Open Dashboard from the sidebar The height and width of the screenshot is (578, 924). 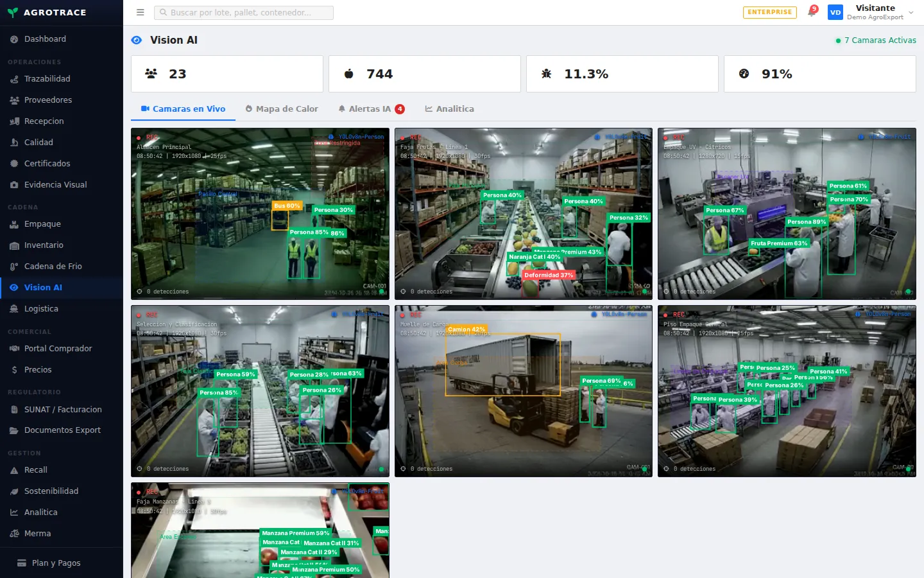(62, 39)
